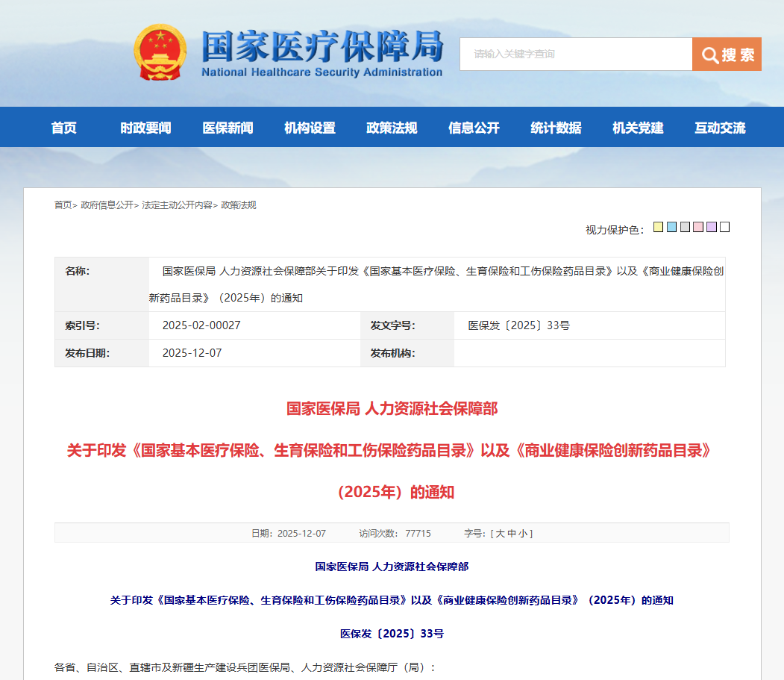
Task: Open 统计数据 in the navigation bar
Action: point(556,128)
